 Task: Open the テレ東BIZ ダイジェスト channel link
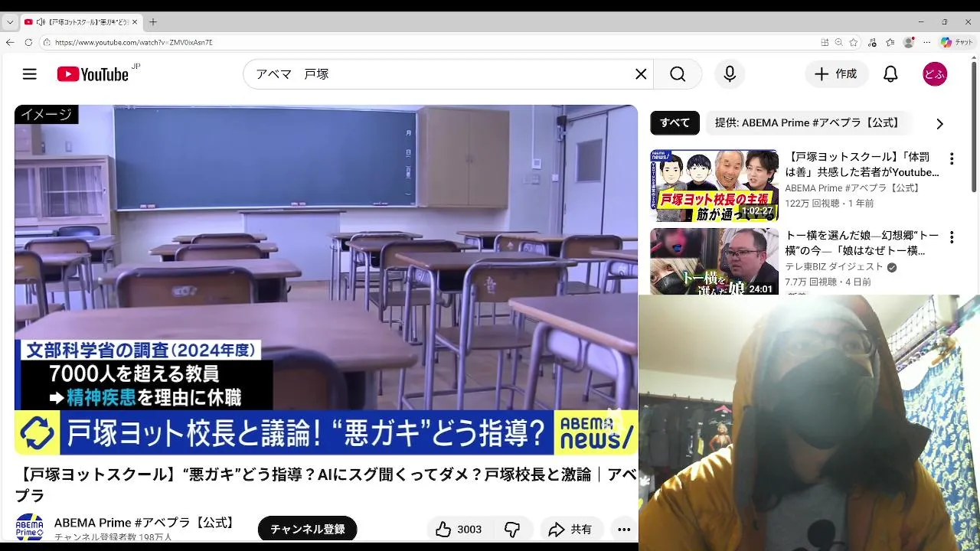pos(834,266)
